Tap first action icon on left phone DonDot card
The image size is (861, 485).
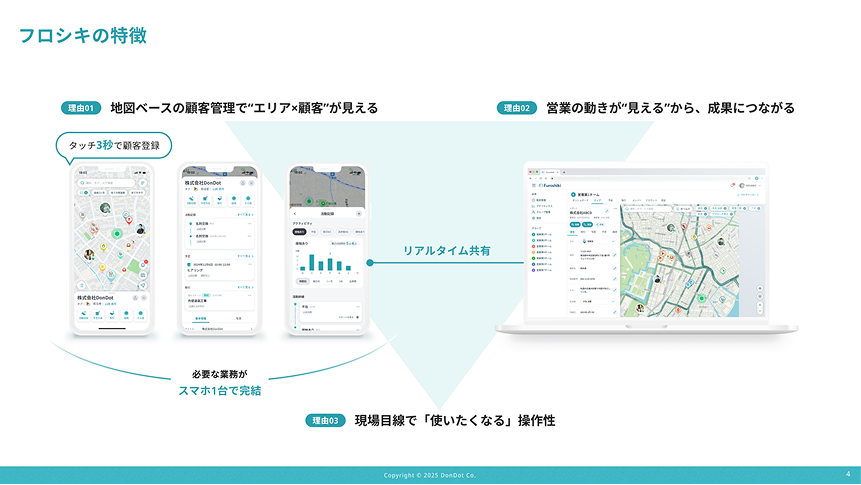click(83, 315)
